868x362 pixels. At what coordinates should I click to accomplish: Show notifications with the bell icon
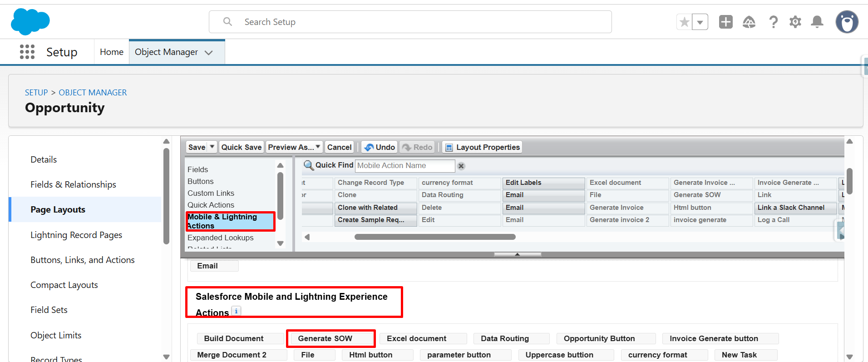[817, 22]
